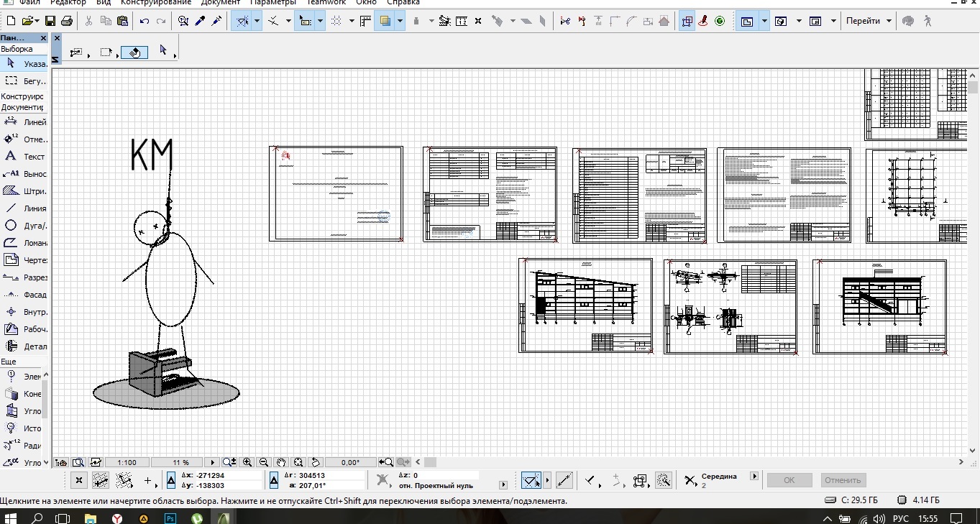Select the Line tool (Линия)

click(24, 208)
